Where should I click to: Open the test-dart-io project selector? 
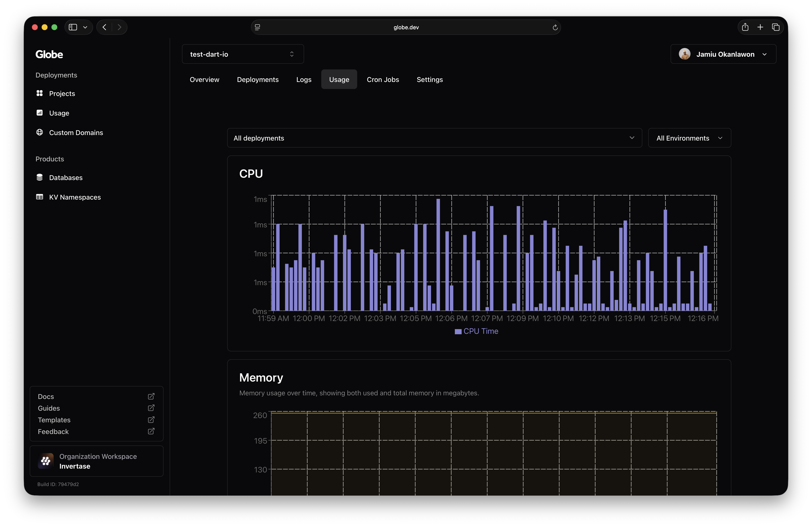(242, 54)
